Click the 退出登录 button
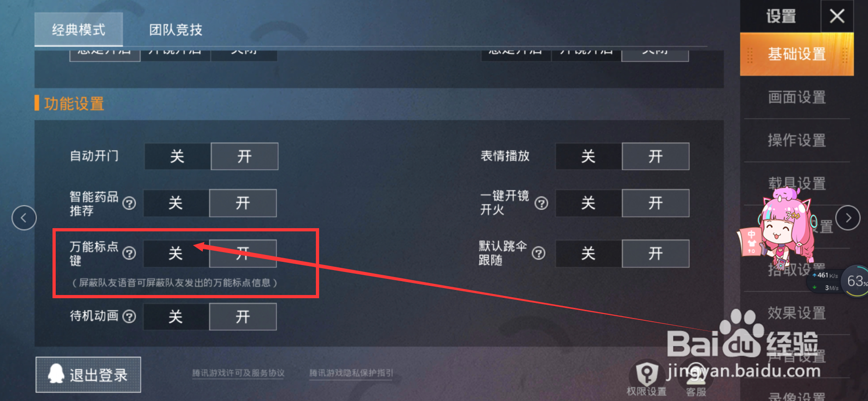This screenshot has width=868, height=401. click(88, 375)
